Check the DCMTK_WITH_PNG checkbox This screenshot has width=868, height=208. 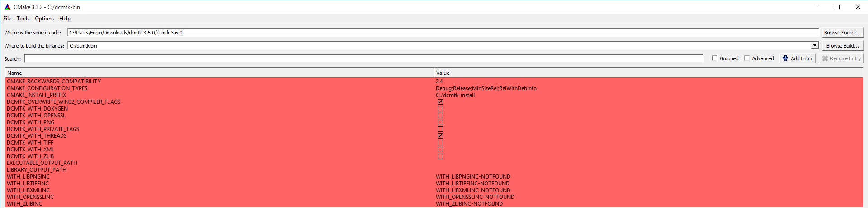440,122
